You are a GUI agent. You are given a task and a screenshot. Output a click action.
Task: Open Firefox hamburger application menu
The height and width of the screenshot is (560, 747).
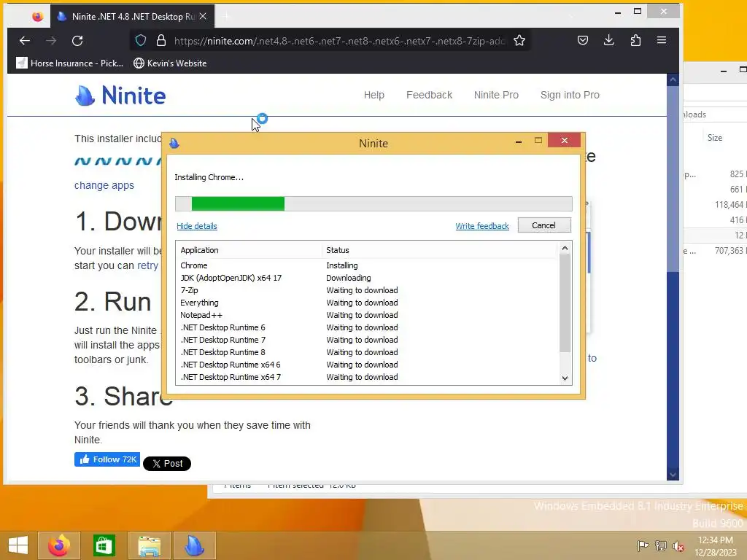click(x=662, y=41)
